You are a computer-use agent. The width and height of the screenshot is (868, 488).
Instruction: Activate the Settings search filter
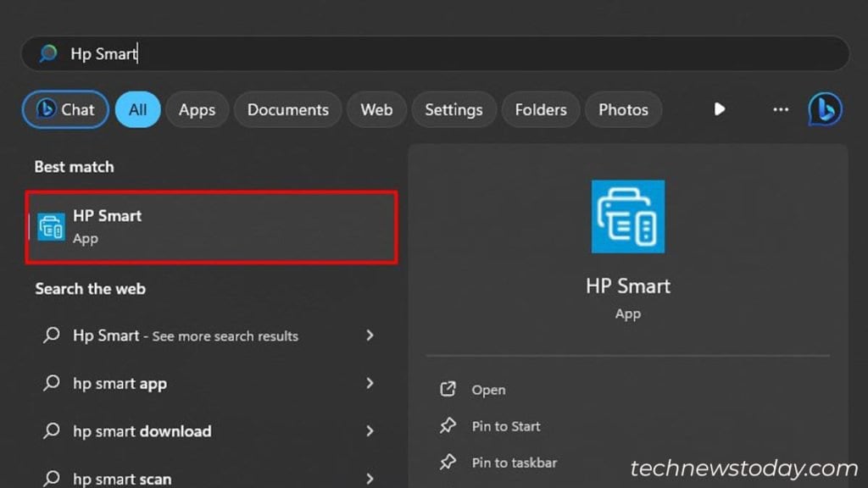453,109
